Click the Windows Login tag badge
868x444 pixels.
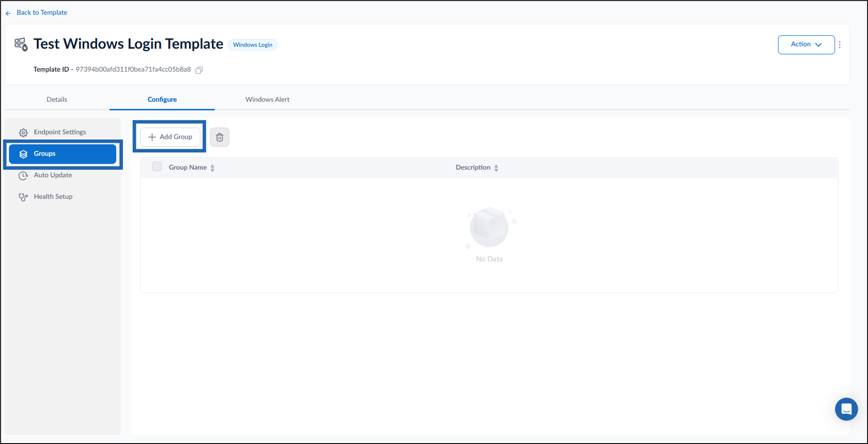253,45
